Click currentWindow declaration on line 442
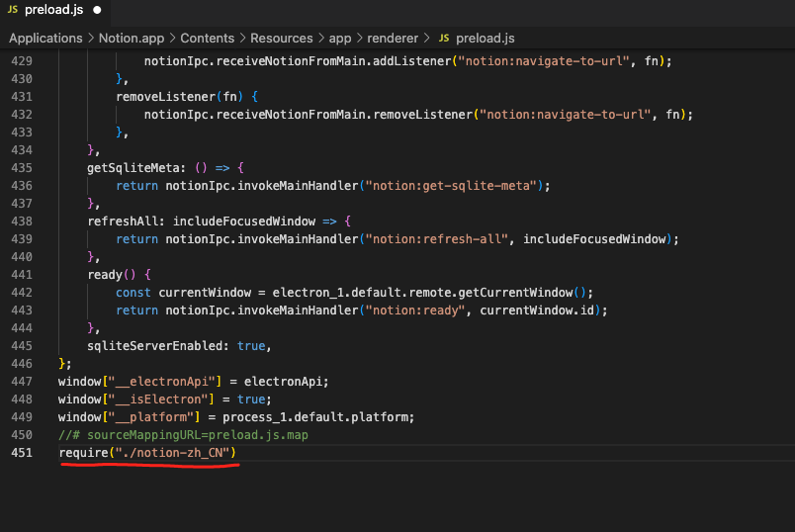Viewport: 795px width, 532px height. click(x=205, y=293)
